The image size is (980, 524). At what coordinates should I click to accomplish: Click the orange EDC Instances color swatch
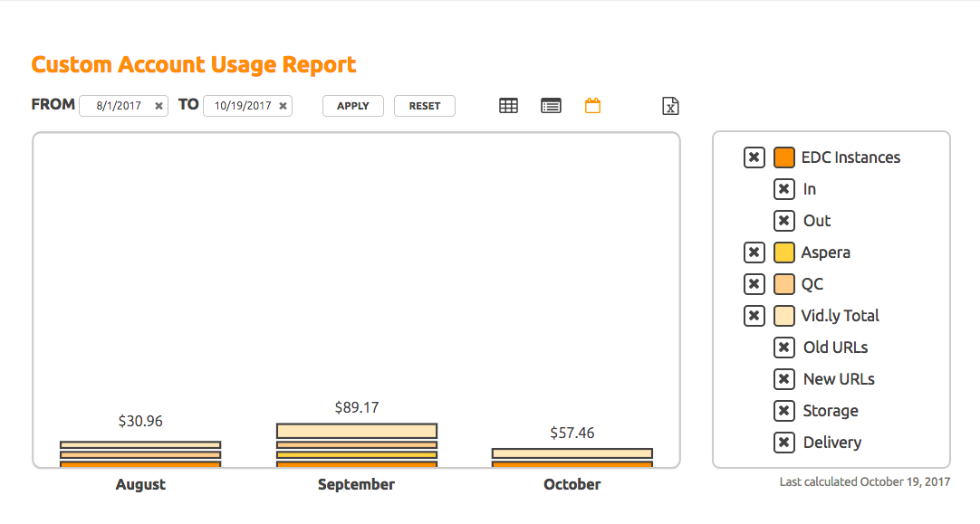click(x=784, y=157)
